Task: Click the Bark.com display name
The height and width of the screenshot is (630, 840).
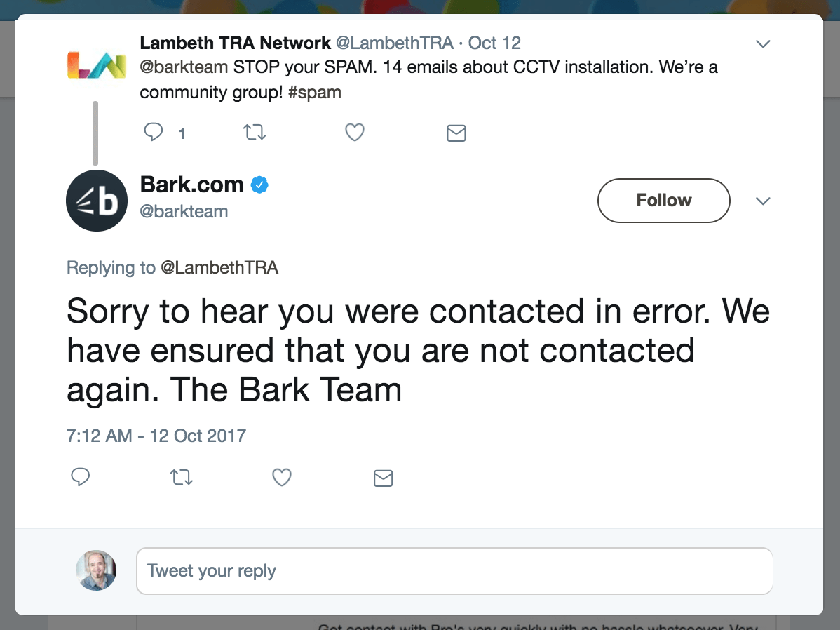Action: coord(191,185)
